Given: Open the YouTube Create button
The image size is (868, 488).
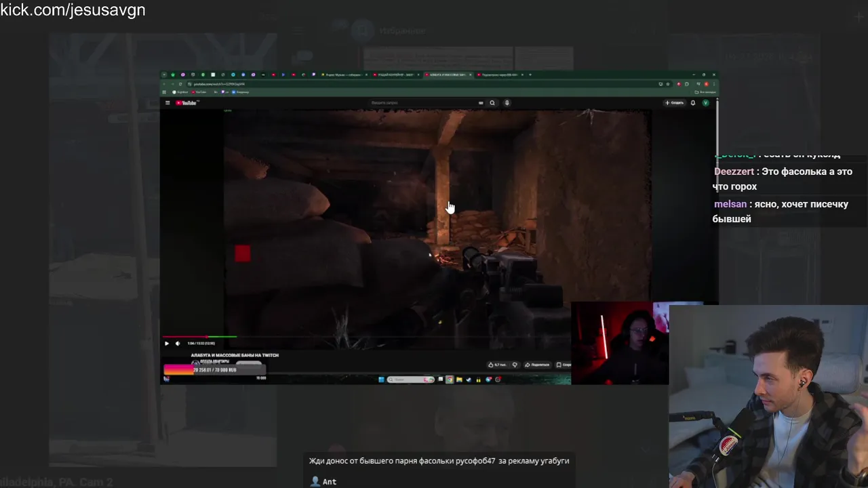Looking at the screenshot, I should pos(674,103).
